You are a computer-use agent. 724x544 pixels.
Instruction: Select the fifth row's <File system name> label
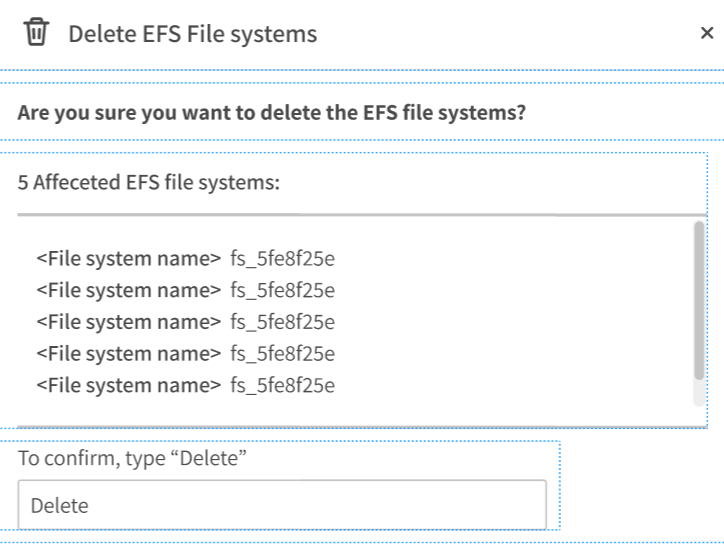pyautogui.click(x=128, y=385)
